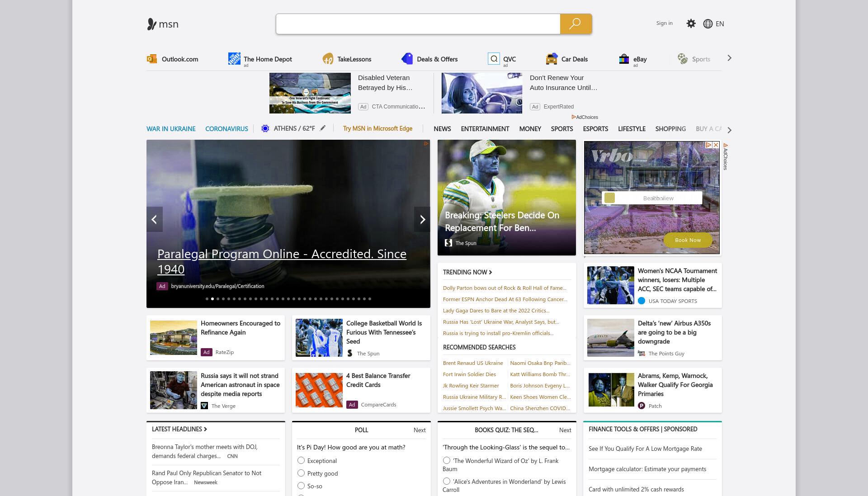The height and width of the screenshot is (496, 868).
Task: Open the LIFESTYLE category
Action: [632, 129]
